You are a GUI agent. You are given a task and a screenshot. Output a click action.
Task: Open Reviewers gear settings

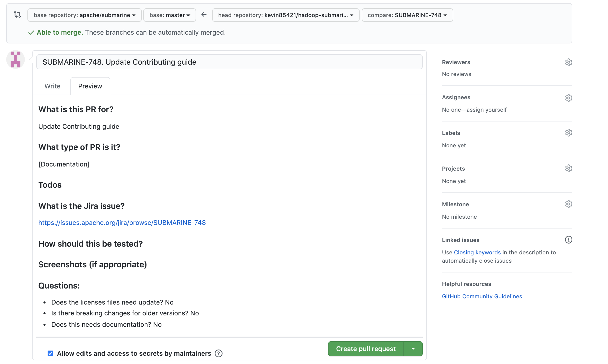tap(568, 62)
